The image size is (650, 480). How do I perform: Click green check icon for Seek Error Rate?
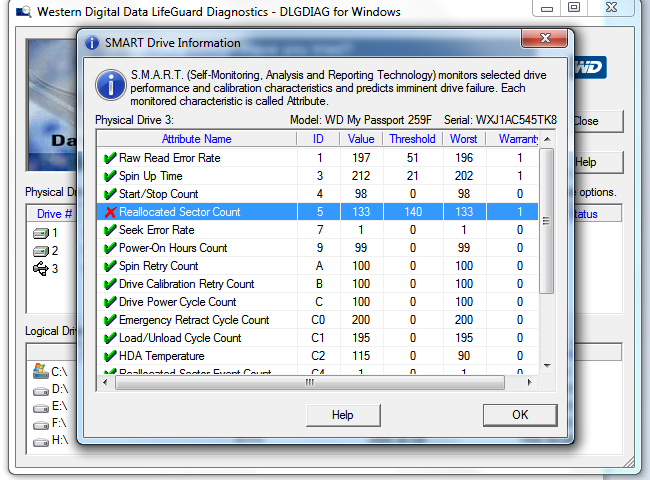pyautogui.click(x=110, y=230)
